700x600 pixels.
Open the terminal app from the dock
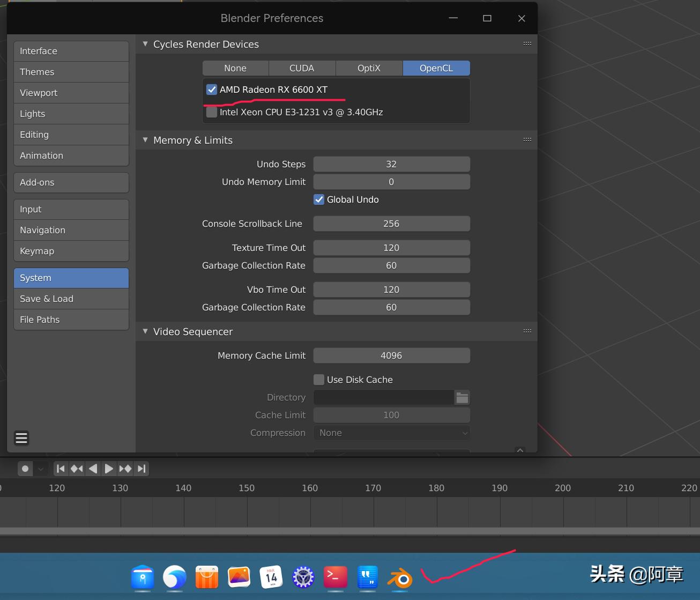335,579
